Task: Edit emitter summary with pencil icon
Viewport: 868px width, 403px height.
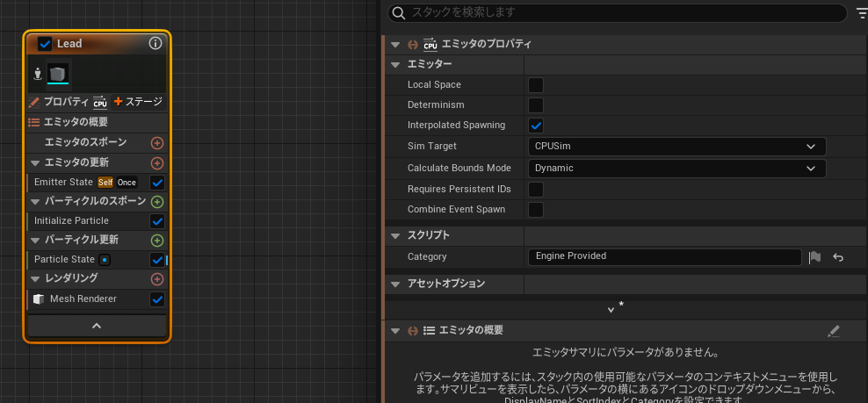Action: 834,331
